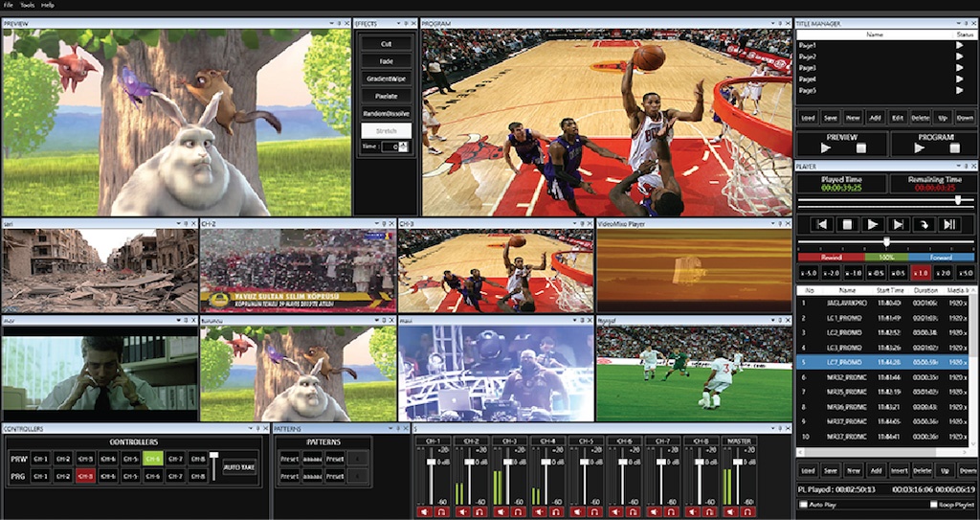The height and width of the screenshot is (520, 980).
Task: Open PREVIEW panel options dropdown arrow
Action: click(330, 23)
